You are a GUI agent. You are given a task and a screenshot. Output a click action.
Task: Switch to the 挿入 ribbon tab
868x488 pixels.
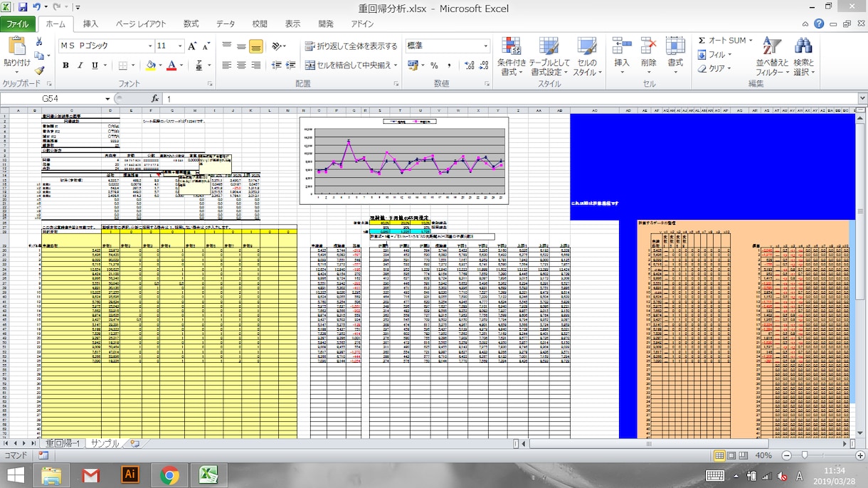(90, 24)
